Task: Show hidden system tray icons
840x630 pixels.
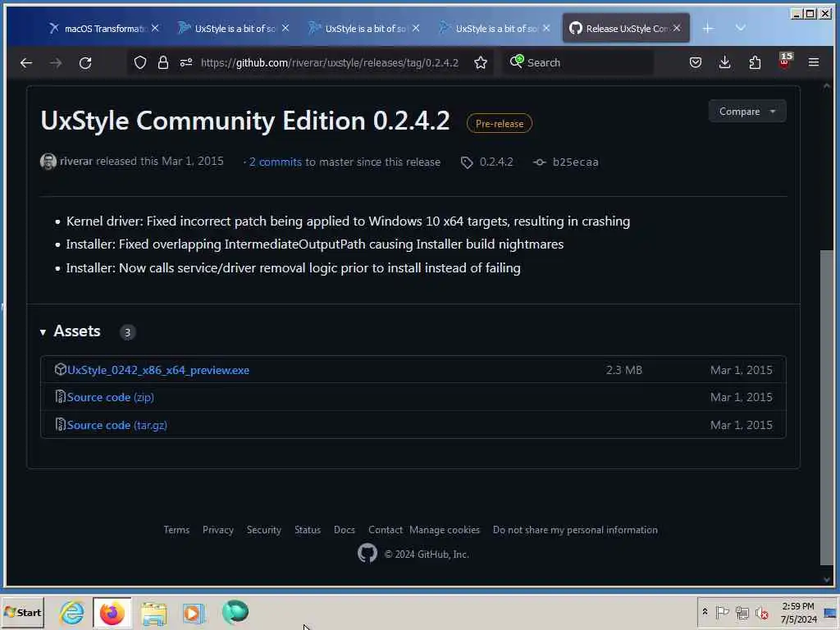Action: [x=705, y=612]
